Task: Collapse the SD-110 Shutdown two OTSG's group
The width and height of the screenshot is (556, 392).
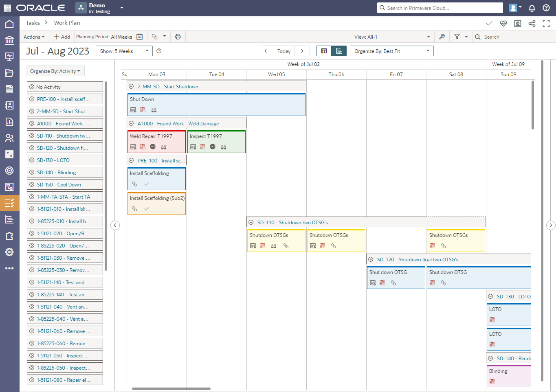Action: coord(251,222)
